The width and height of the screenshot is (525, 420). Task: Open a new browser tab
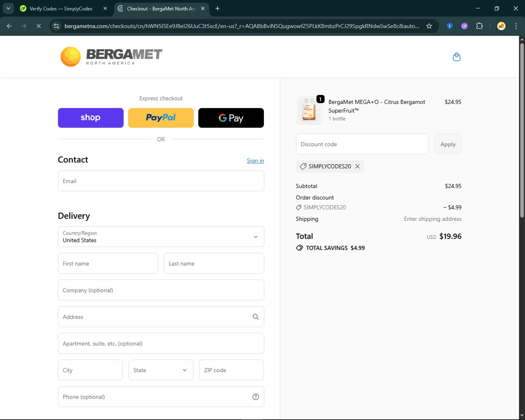217,8
